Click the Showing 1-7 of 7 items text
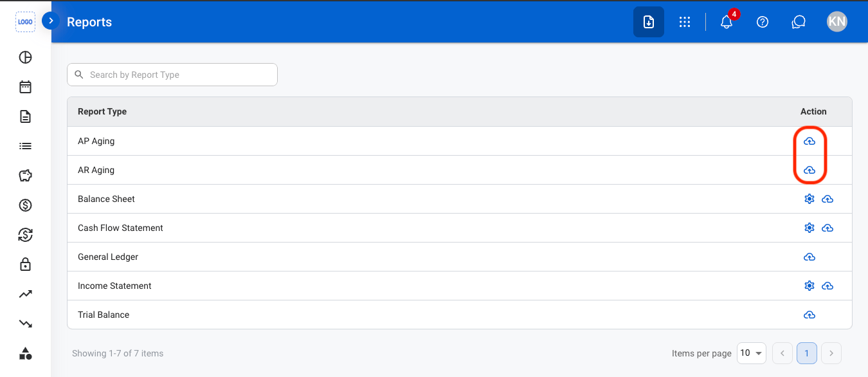The width and height of the screenshot is (868, 377). [118, 353]
